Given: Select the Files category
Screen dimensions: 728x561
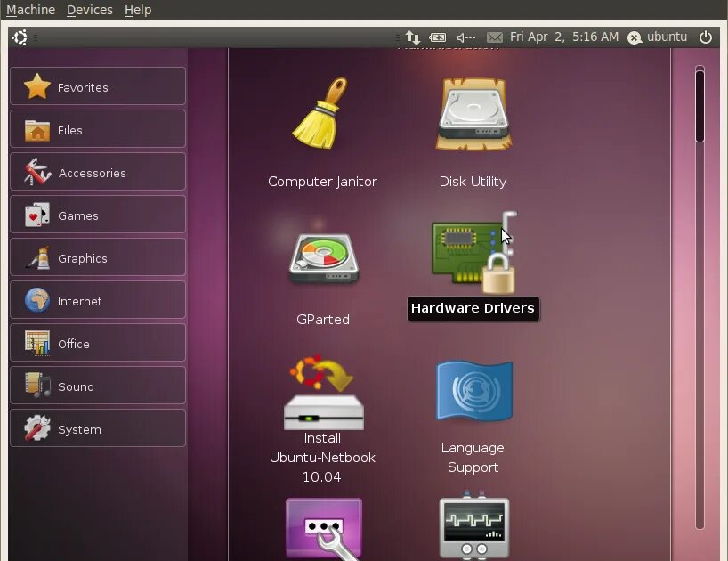Looking at the screenshot, I should (x=98, y=129).
